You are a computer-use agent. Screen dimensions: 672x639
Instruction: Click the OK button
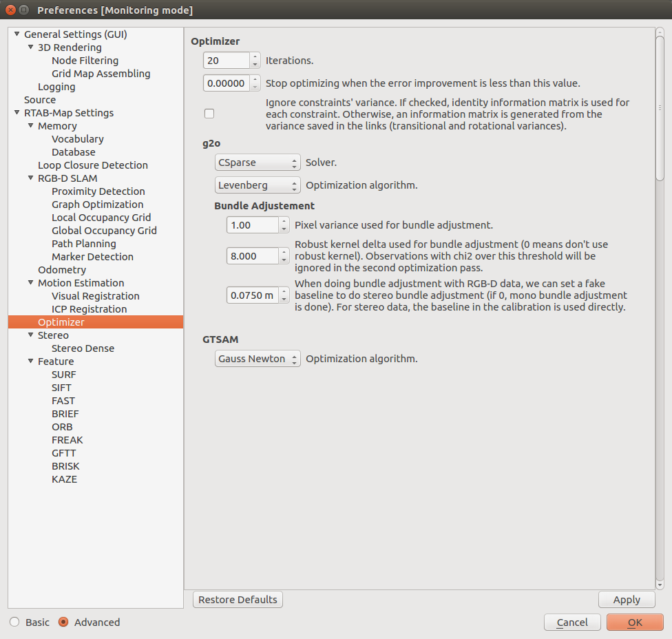pos(635,622)
